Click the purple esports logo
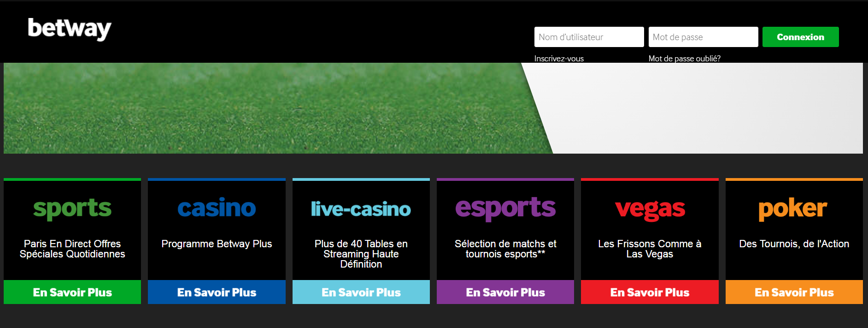 click(505, 209)
